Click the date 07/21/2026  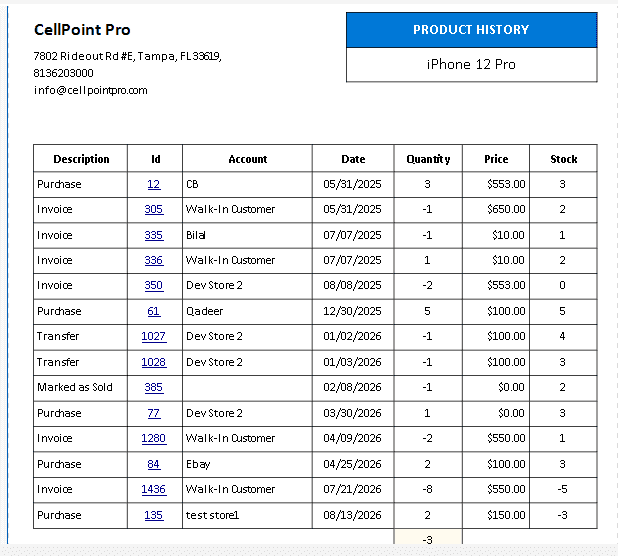click(x=352, y=489)
